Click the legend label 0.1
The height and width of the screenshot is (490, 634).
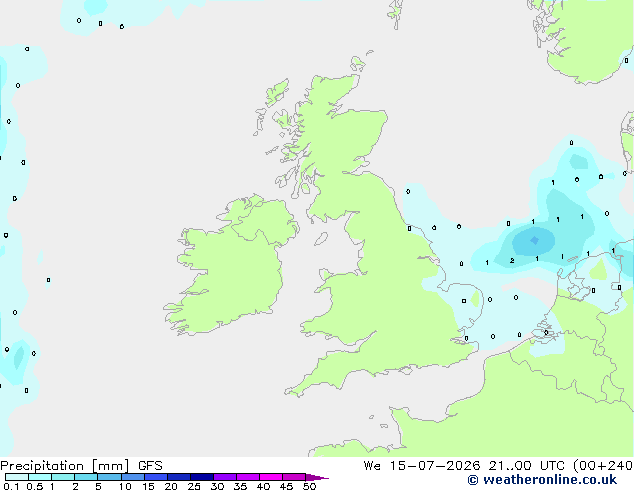tap(11, 486)
